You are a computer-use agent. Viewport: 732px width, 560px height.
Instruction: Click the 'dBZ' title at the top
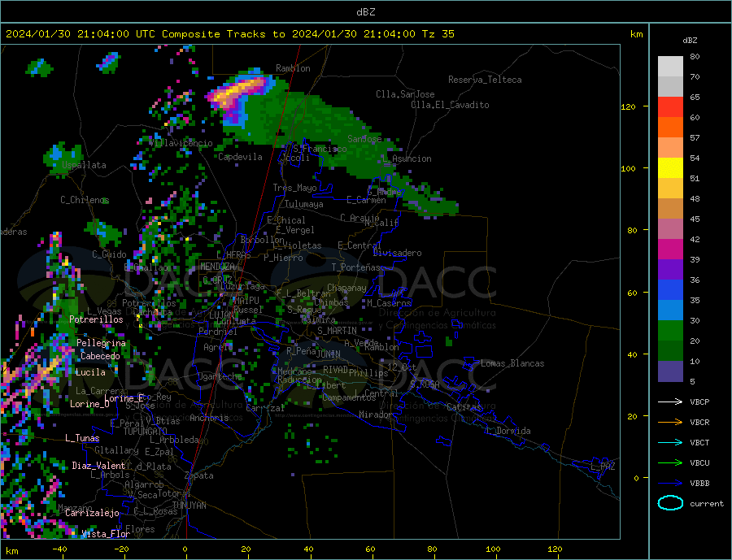coord(365,12)
